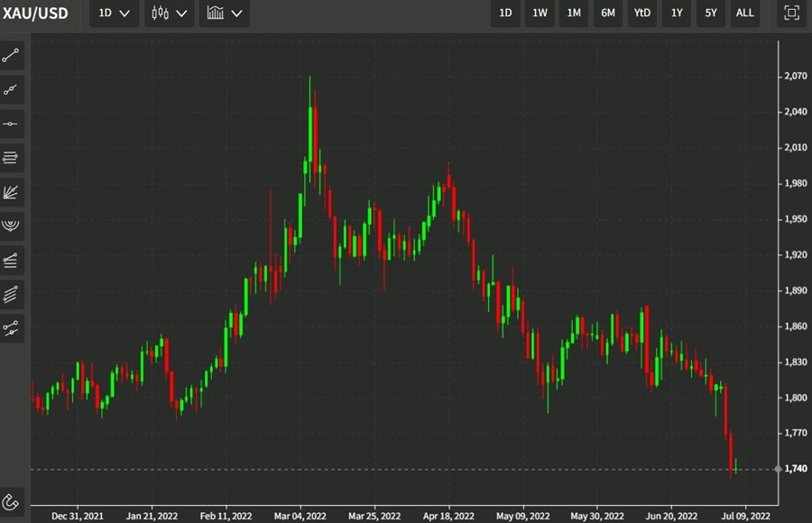Click the 2,070 price axis label

tap(796, 76)
